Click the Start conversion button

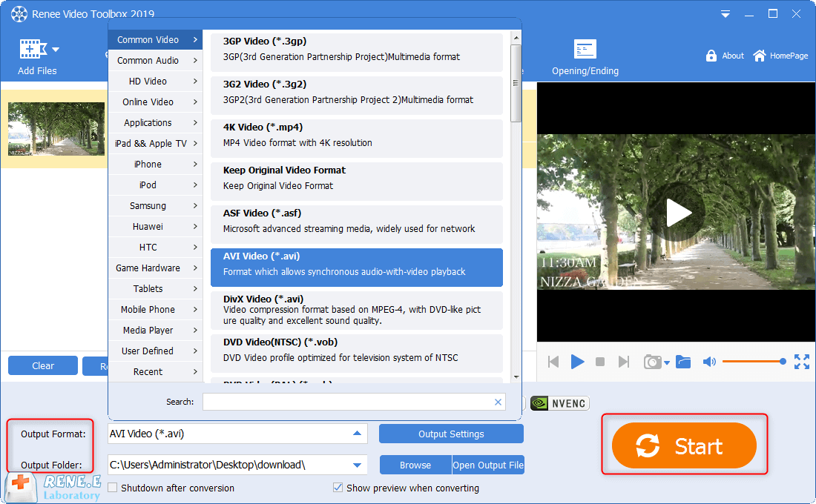[x=684, y=445]
